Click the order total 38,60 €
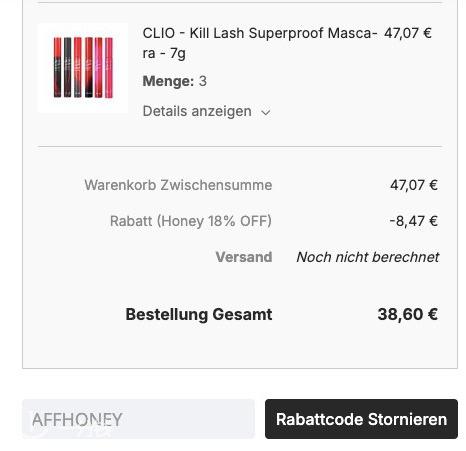Screen dimensions: 466x451 [x=407, y=314]
